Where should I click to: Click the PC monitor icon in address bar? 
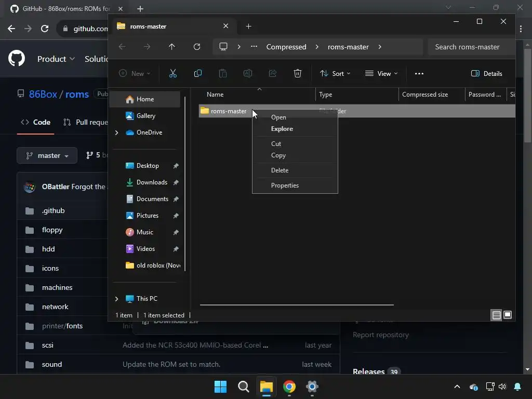pos(223,47)
